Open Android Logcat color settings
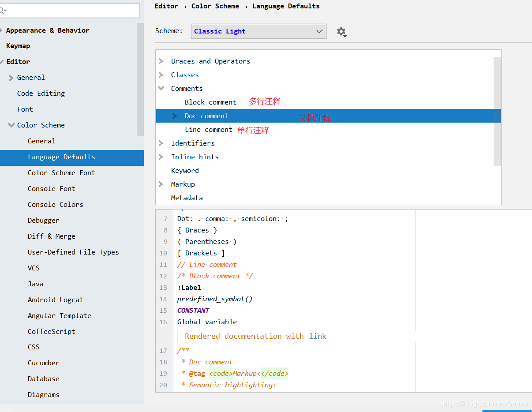The image size is (532, 412). 56,300
